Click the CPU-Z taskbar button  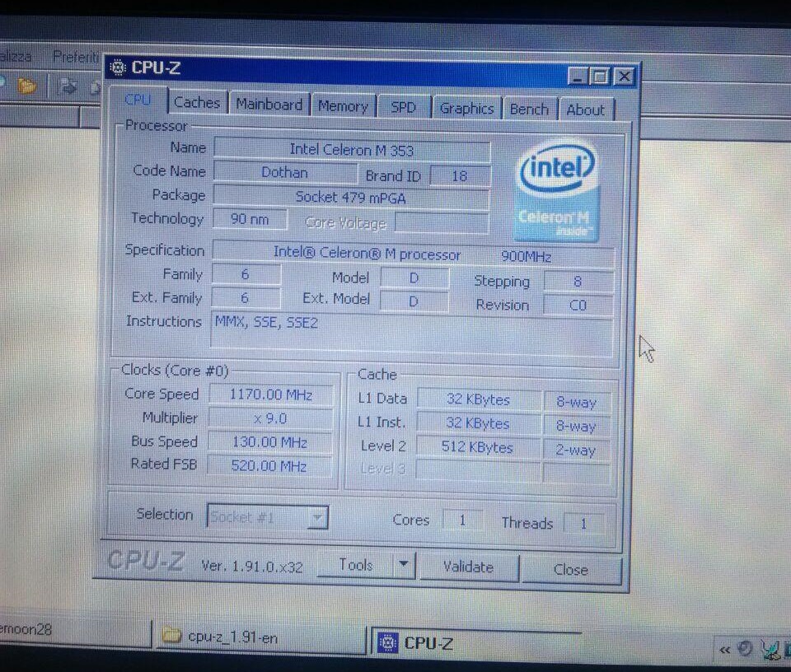[477, 642]
